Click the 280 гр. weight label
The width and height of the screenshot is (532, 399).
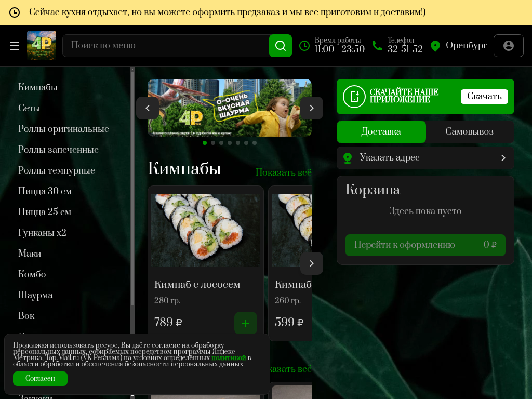[x=167, y=301]
